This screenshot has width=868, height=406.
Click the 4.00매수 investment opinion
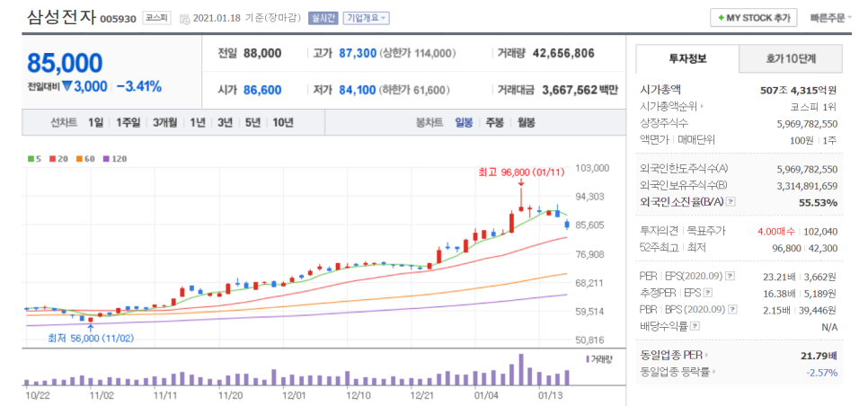[x=775, y=231]
